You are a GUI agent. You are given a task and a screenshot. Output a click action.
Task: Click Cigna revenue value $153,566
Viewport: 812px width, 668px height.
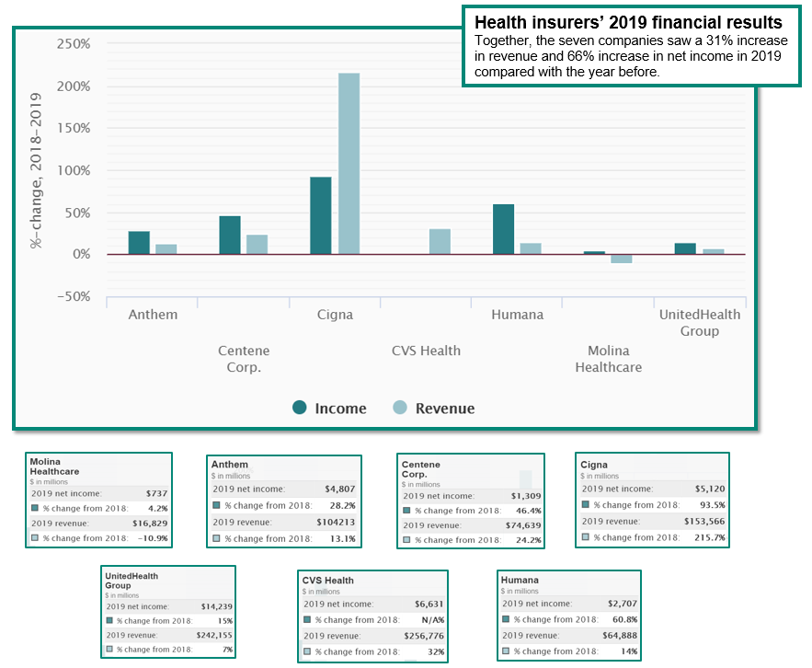click(x=704, y=521)
